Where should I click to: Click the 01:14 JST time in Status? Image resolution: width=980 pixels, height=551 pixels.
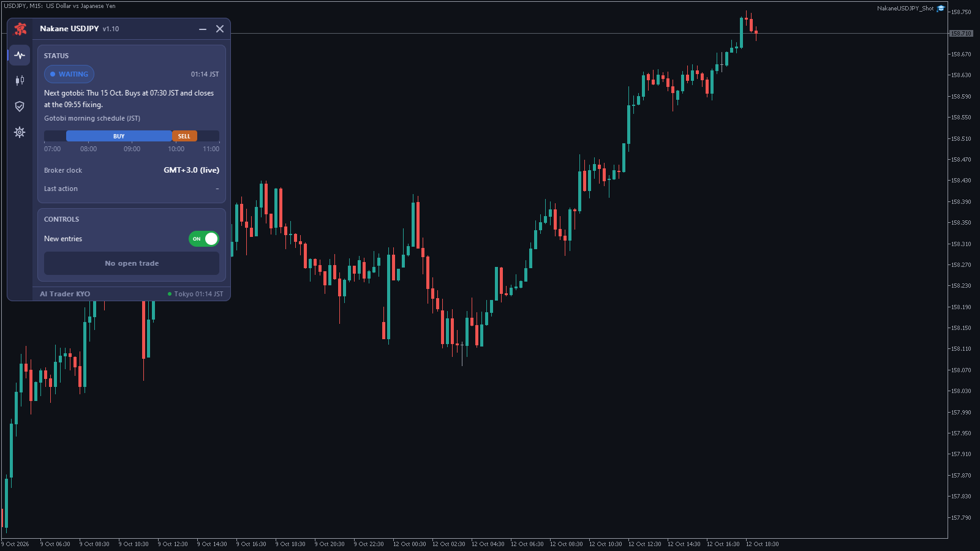(205, 74)
